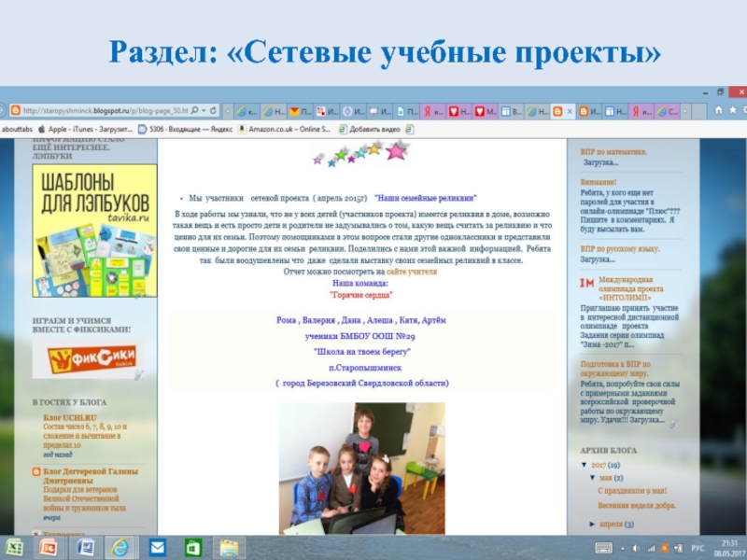Open 'Блог Дегтеревой Галины Дмитриевны' link
This screenshot has width=747, height=560.
91,476
